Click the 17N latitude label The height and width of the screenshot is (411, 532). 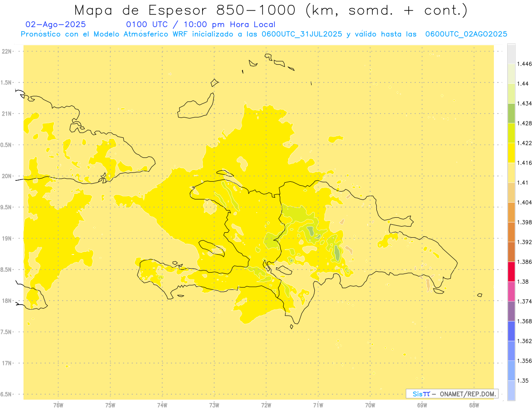tap(7, 363)
